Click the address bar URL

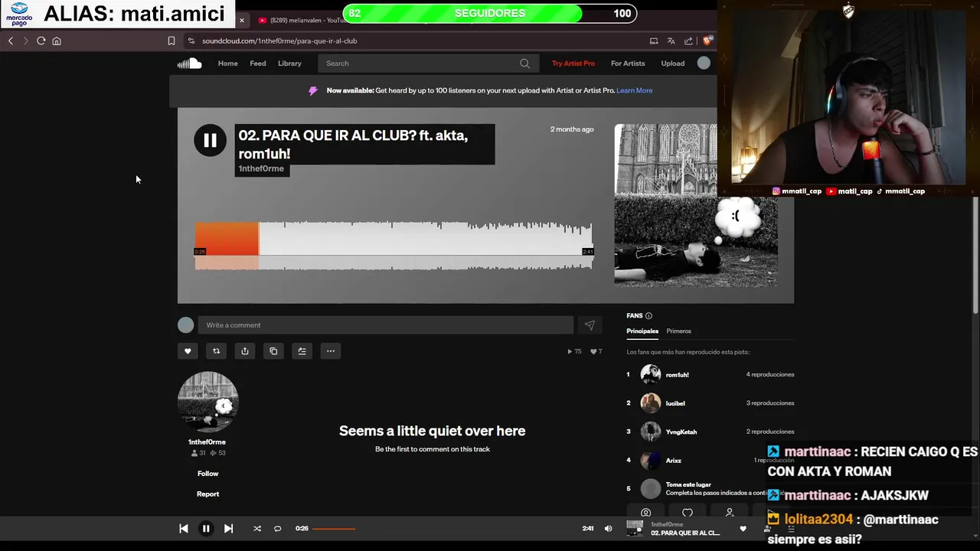point(279,41)
